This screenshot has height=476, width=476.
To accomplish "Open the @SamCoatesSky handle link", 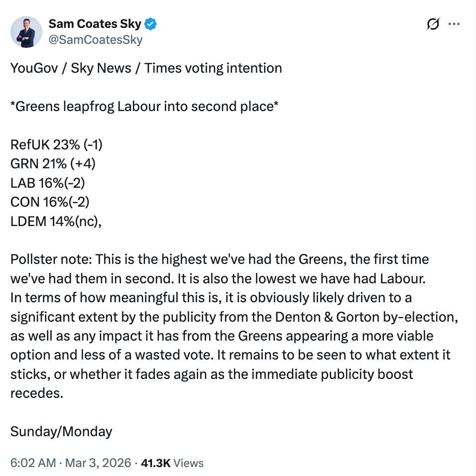I will pos(95,40).
